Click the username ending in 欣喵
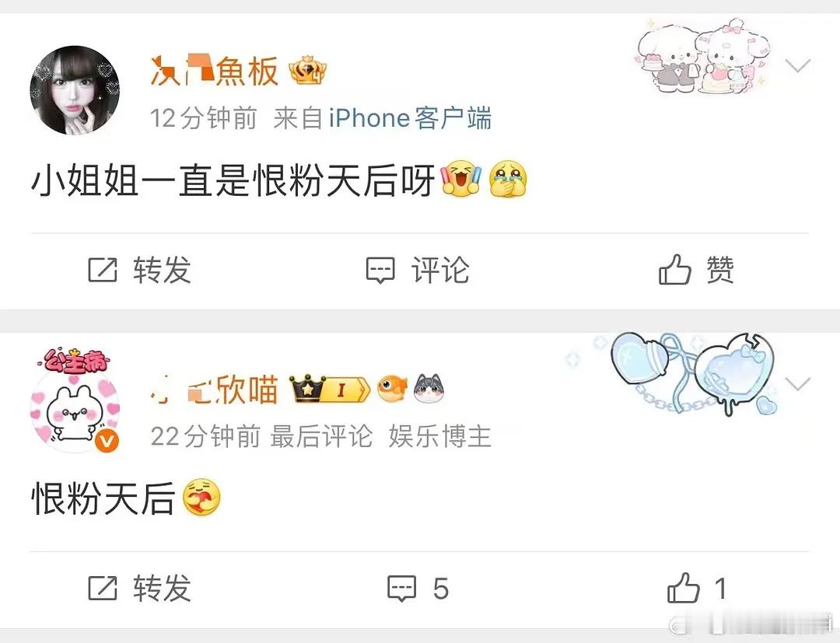Image resolution: width=840 pixels, height=643 pixels. tap(215, 390)
